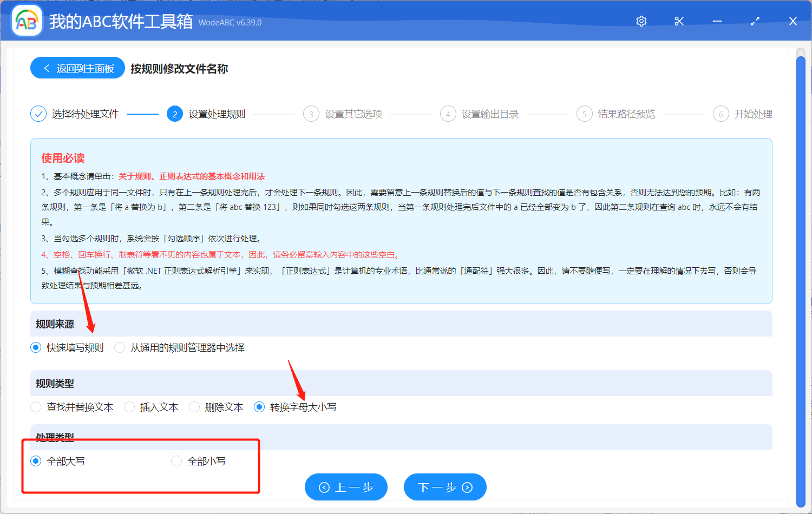Click the step 2 numbered circle icon
Viewport: 812px width, 514px height.
175,114
